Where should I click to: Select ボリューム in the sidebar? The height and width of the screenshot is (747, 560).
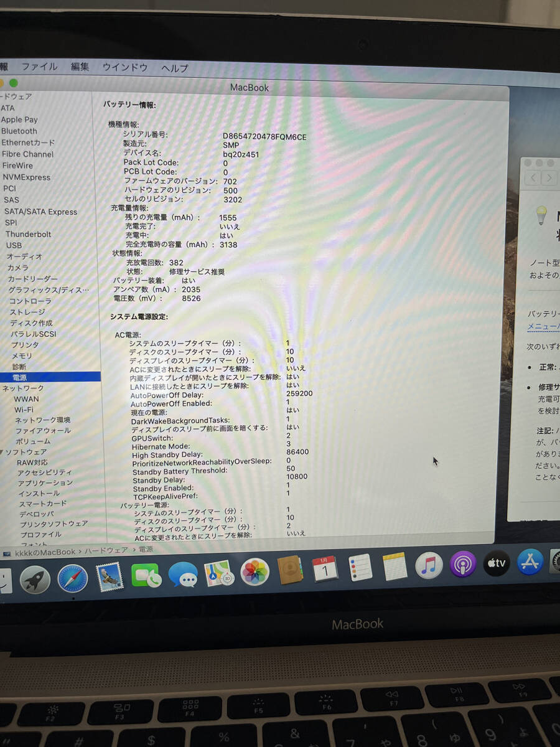34,441
